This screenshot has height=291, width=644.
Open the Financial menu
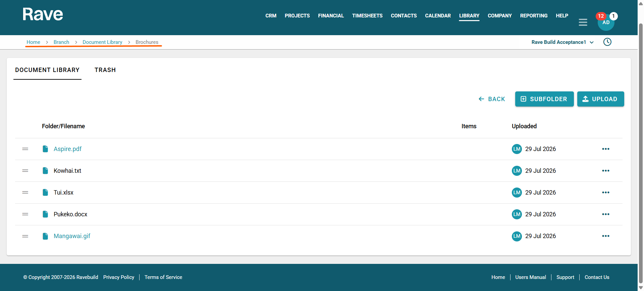click(x=331, y=16)
